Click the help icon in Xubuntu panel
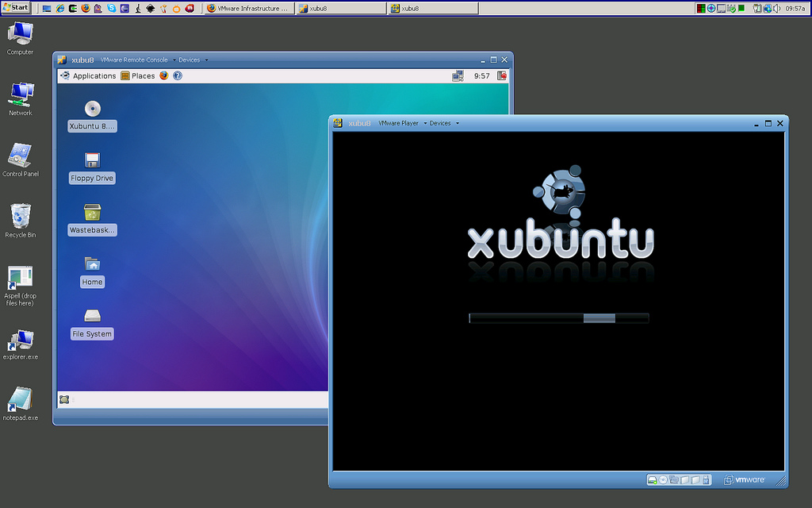812x508 pixels. click(x=178, y=75)
